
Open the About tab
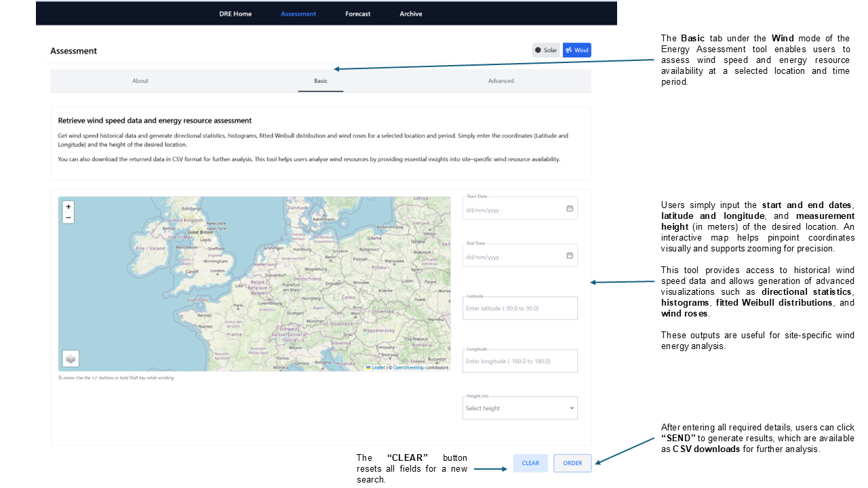click(140, 81)
